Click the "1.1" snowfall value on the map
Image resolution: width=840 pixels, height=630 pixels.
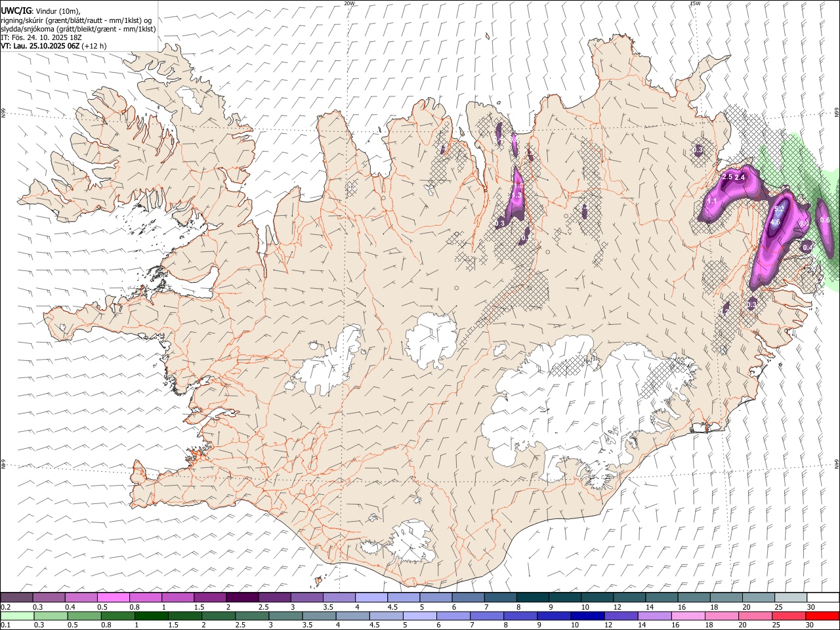[x=711, y=201]
